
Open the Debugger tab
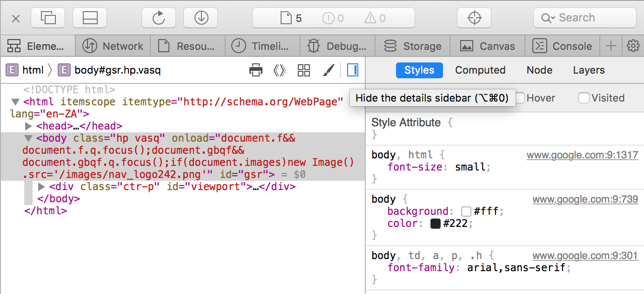(x=337, y=46)
